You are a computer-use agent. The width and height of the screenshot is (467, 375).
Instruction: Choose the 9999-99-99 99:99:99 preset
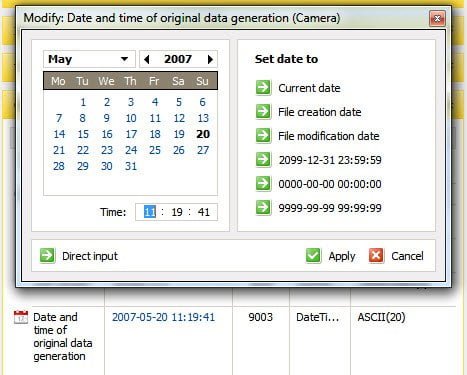point(330,208)
